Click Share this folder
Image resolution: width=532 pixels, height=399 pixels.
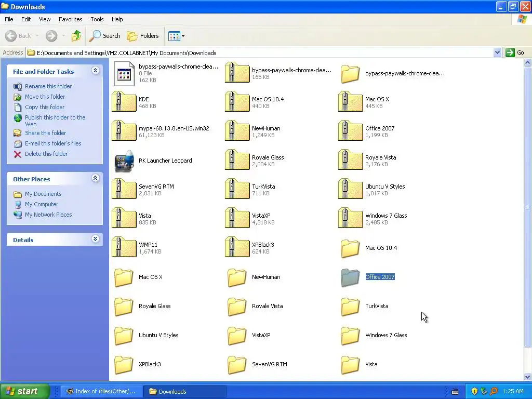[46, 133]
